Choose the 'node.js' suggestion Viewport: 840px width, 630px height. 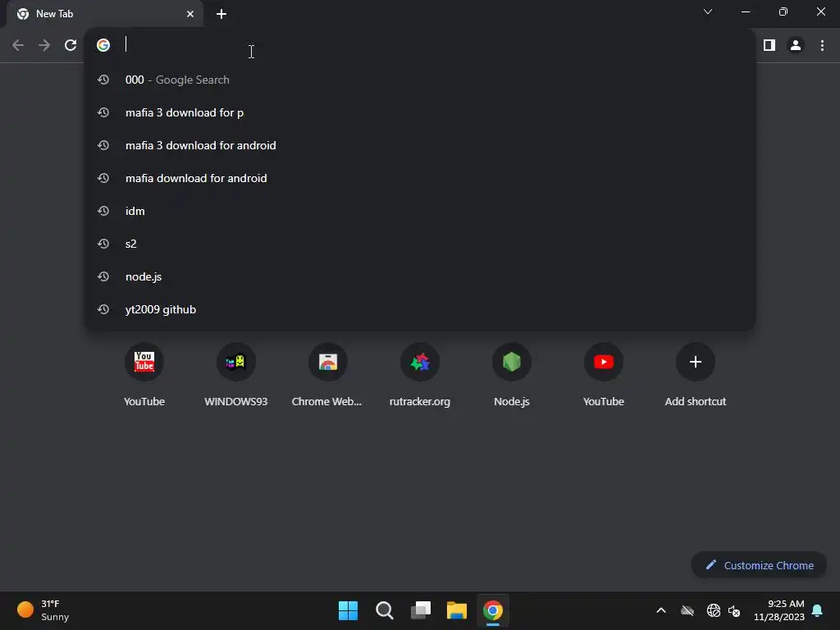pyautogui.click(x=421, y=277)
